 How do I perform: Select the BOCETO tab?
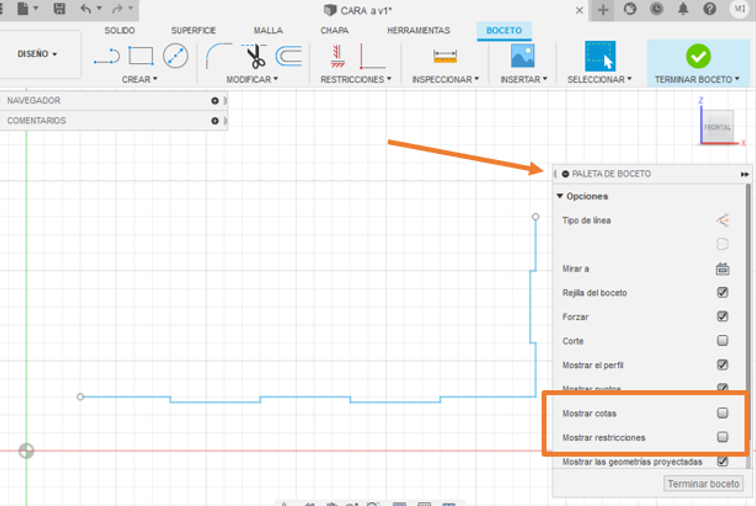[x=504, y=30]
